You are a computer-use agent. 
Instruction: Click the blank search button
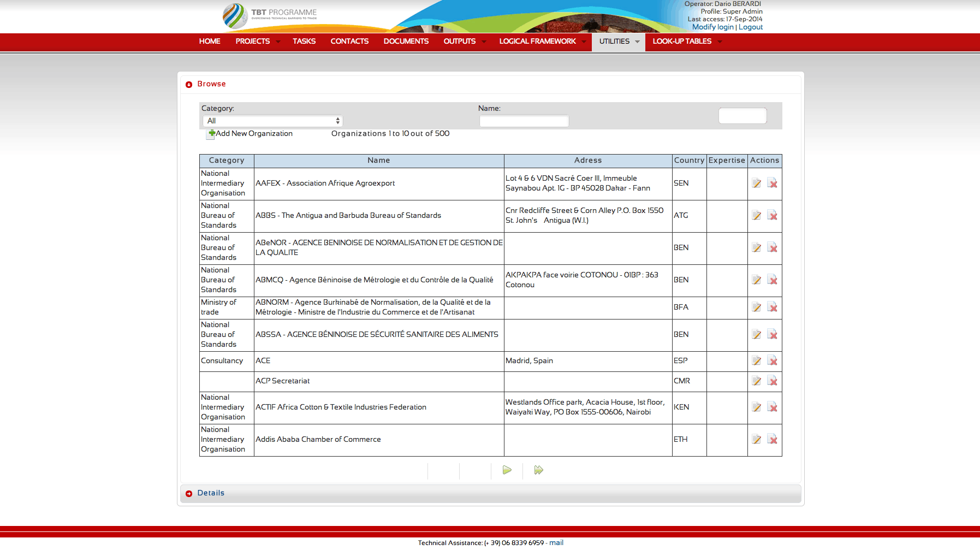coord(743,116)
